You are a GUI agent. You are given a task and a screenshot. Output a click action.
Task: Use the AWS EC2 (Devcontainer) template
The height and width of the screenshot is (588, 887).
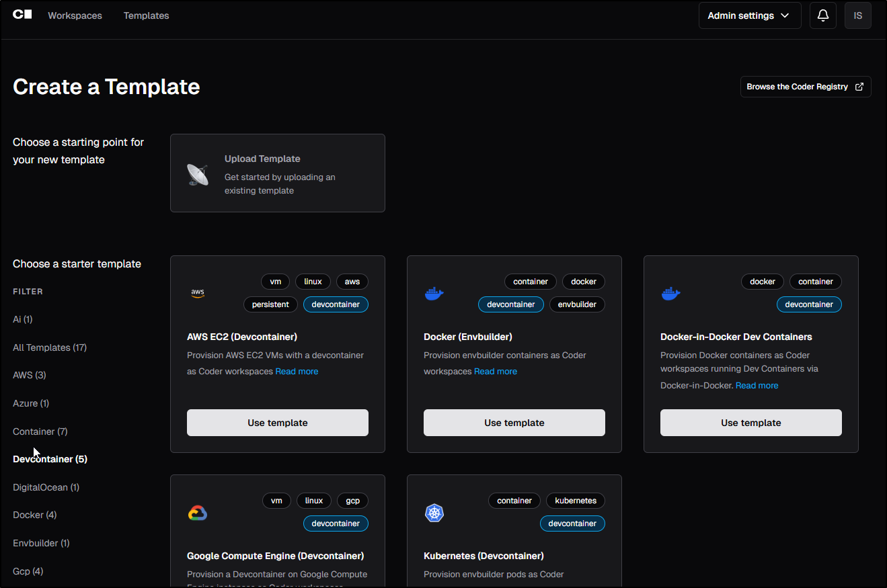(277, 423)
